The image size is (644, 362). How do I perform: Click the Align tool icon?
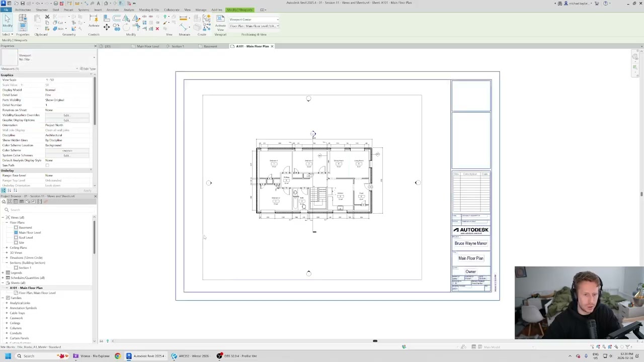click(107, 18)
